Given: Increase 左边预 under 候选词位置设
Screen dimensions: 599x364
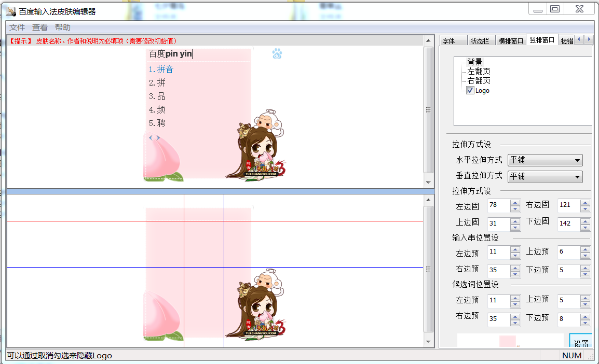Looking at the screenshot, I should pyautogui.click(x=515, y=298).
